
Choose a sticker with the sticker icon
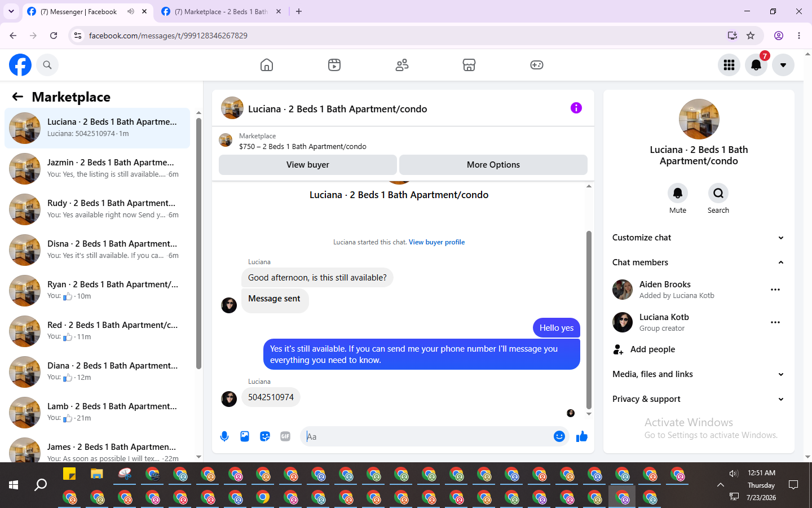click(265, 436)
